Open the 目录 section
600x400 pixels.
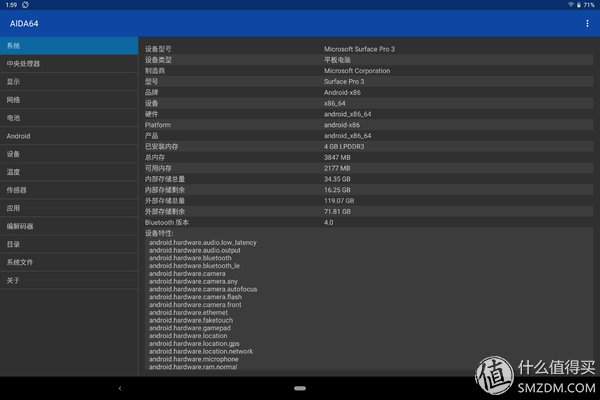pyautogui.click(x=69, y=244)
